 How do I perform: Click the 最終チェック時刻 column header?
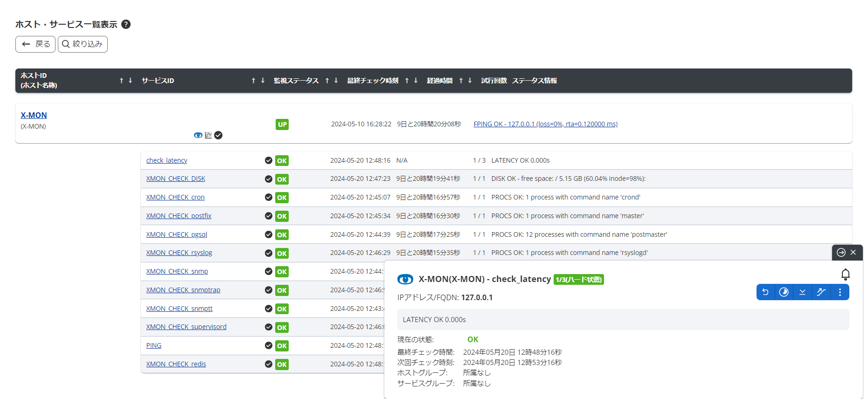click(x=372, y=81)
